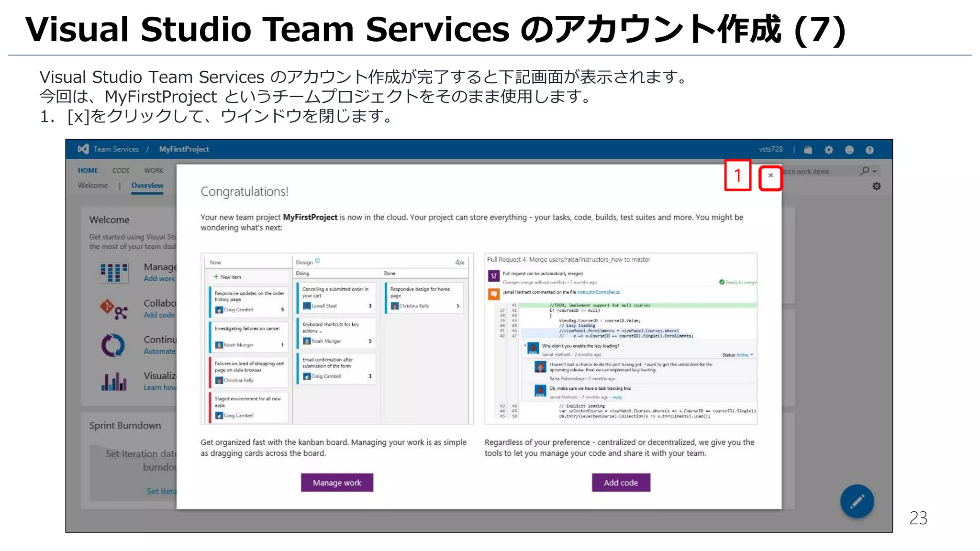
Task: Click the Continuous integration cycle icon
Action: (x=113, y=345)
